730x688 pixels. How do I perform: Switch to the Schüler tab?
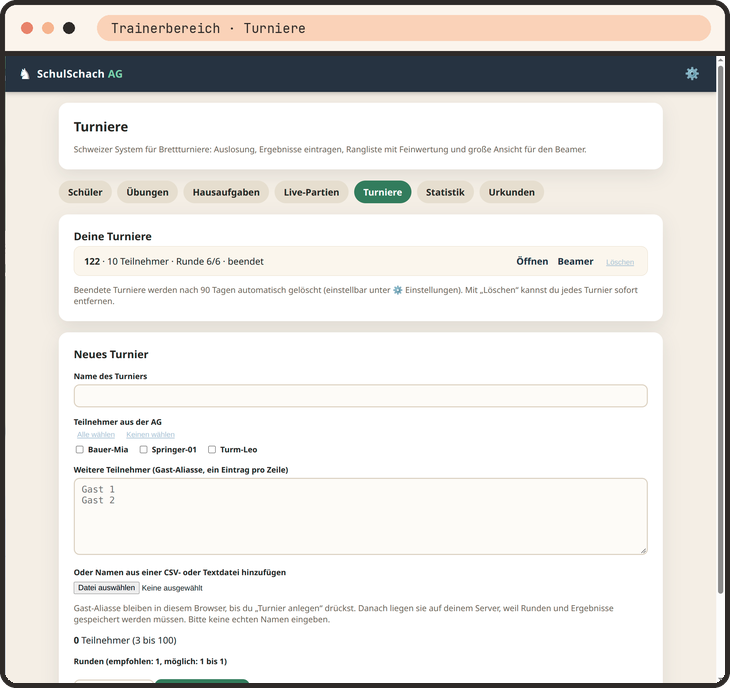[x=85, y=192]
